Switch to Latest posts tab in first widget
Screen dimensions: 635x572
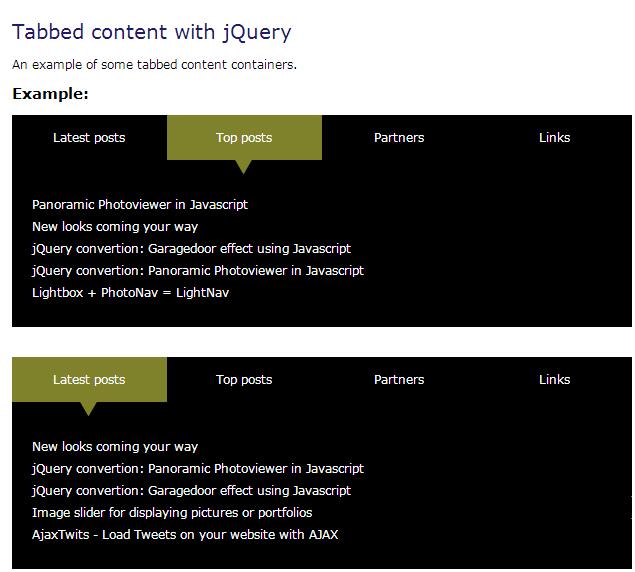click(x=89, y=137)
